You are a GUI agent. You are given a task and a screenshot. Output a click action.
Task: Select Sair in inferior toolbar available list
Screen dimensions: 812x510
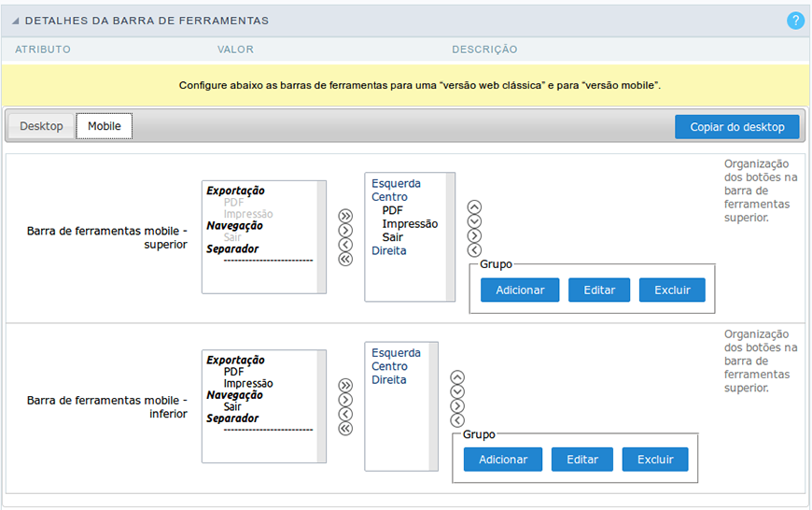[x=232, y=407]
